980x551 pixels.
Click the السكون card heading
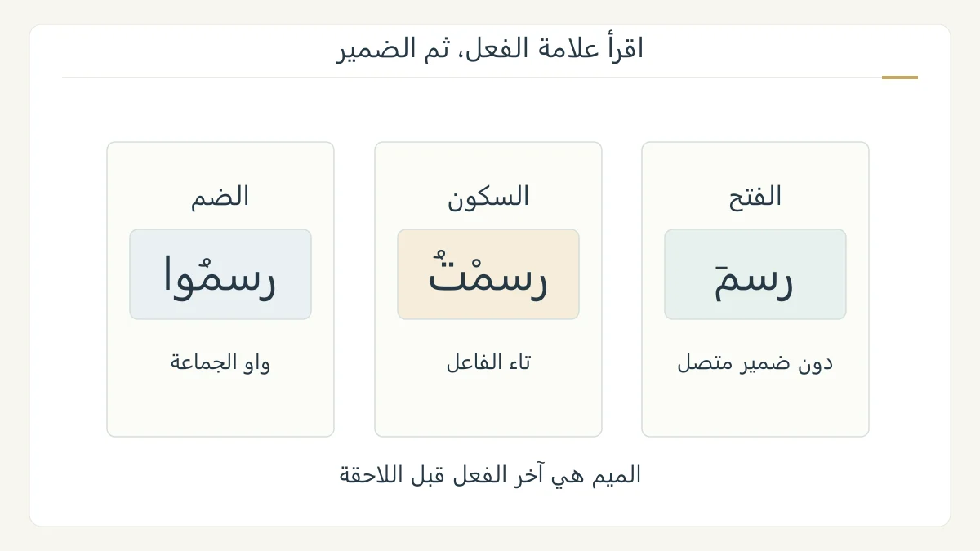[x=488, y=196]
